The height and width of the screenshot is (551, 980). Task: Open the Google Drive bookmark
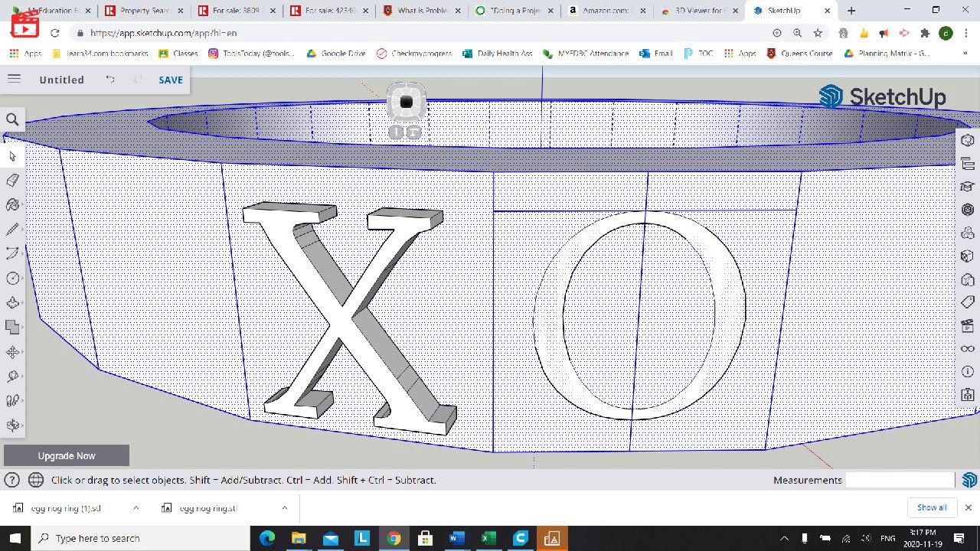tap(336, 54)
